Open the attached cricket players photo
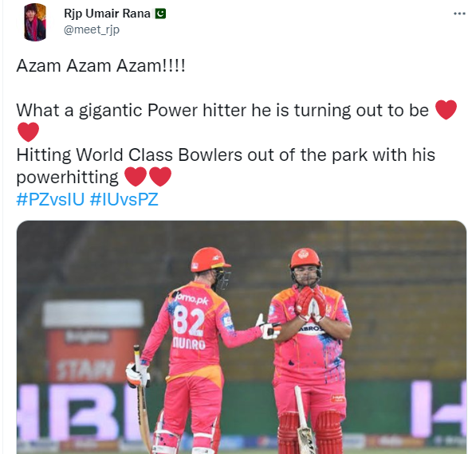The width and height of the screenshot is (476, 454). click(x=242, y=337)
